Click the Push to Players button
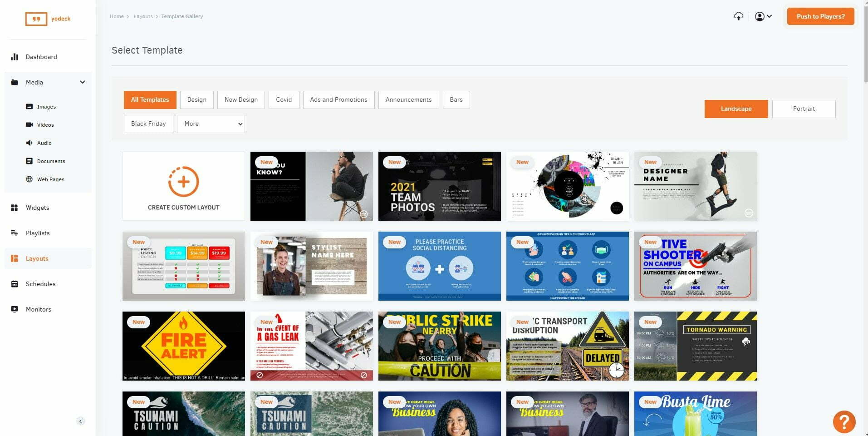The width and height of the screenshot is (868, 436). tap(820, 16)
